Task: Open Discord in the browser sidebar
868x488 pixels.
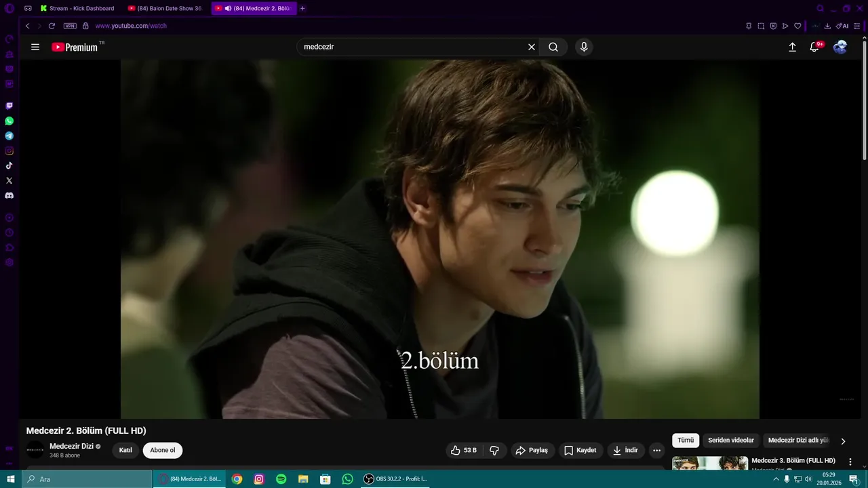Action: pos(9,195)
